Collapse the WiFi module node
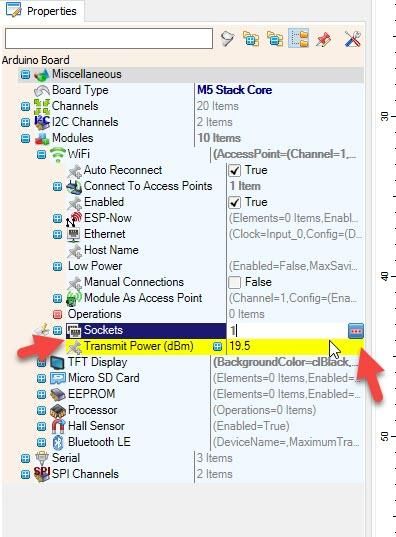 pyautogui.click(x=41, y=154)
